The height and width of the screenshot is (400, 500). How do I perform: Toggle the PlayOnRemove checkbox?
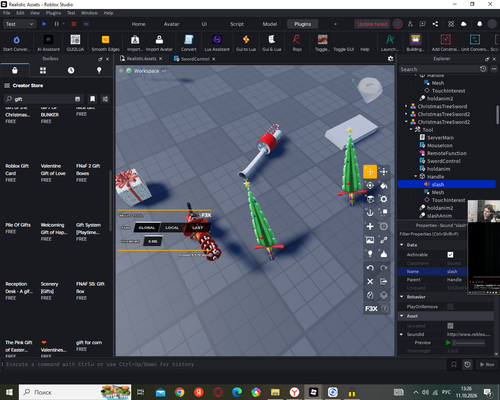(450, 307)
